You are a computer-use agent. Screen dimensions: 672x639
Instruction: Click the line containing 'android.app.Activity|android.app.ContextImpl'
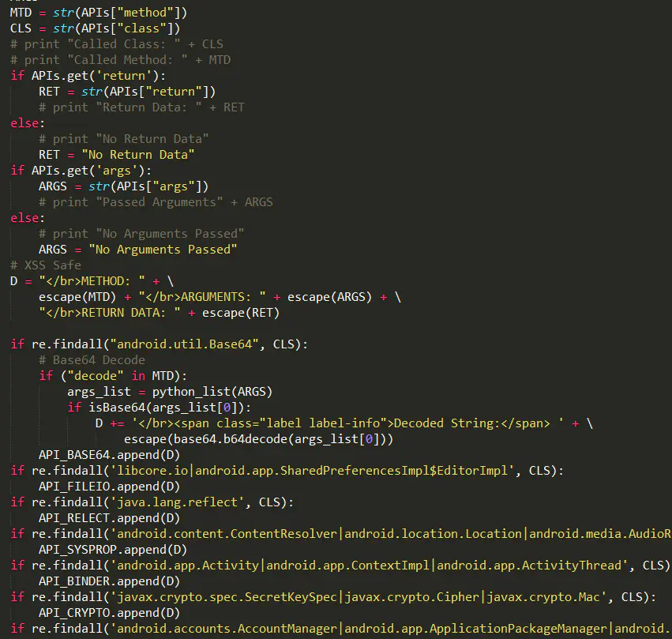tap(340, 566)
